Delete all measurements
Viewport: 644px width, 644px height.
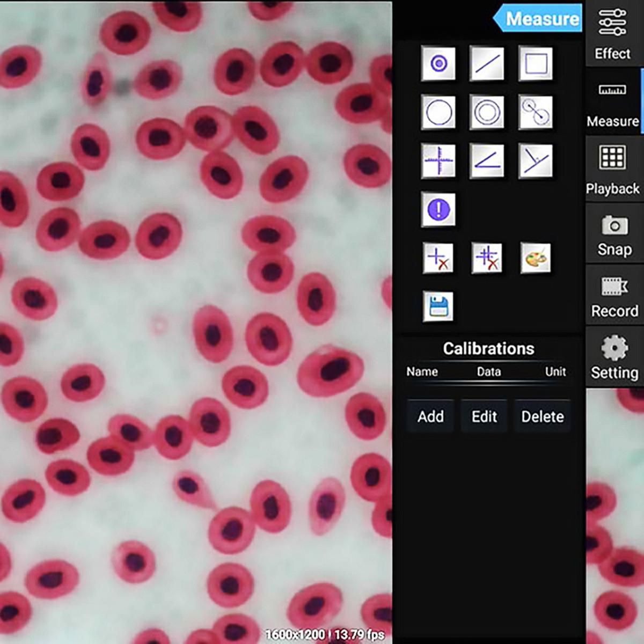[x=487, y=258]
